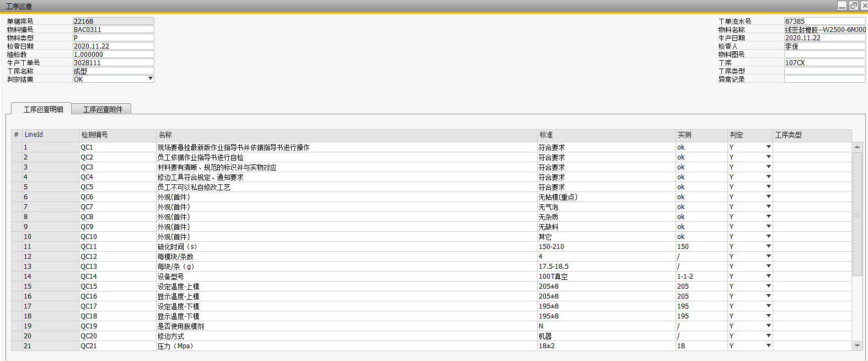This screenshot has width=868, height=361.
Task: Open the 判定结果 dropdown showing OK
Action: click(x=150, y=79)
